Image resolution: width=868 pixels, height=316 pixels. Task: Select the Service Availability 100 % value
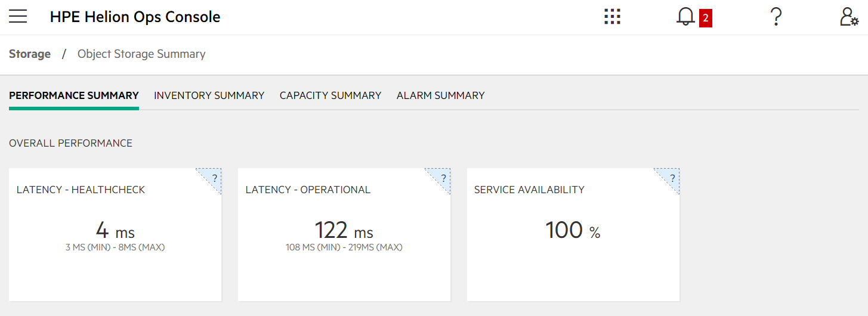tap(573, 231)
